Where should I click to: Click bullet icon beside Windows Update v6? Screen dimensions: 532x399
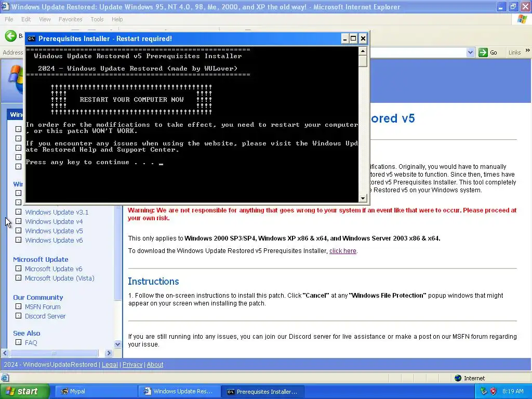[x=18, y=240]
